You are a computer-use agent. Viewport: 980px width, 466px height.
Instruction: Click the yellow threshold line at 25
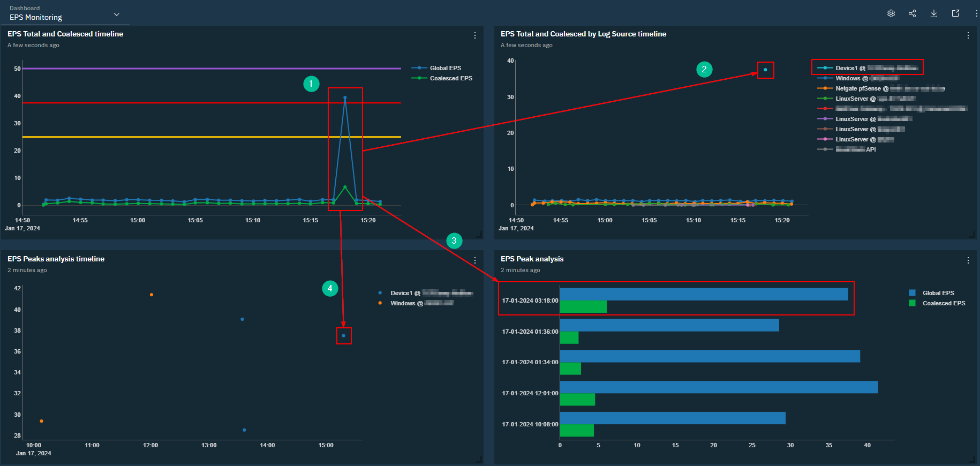point(212,137)
